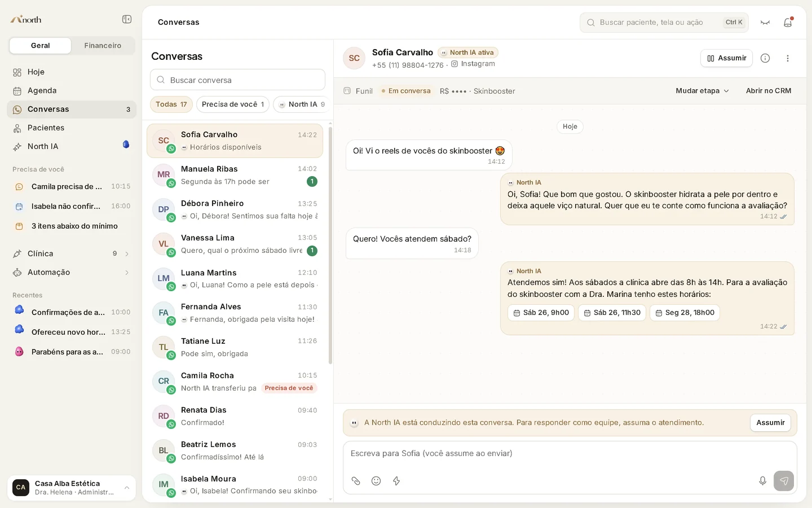This screenshot has width=812, height=508.
Task: Click the Funil kanban icon
Action: tap(347, 91)
